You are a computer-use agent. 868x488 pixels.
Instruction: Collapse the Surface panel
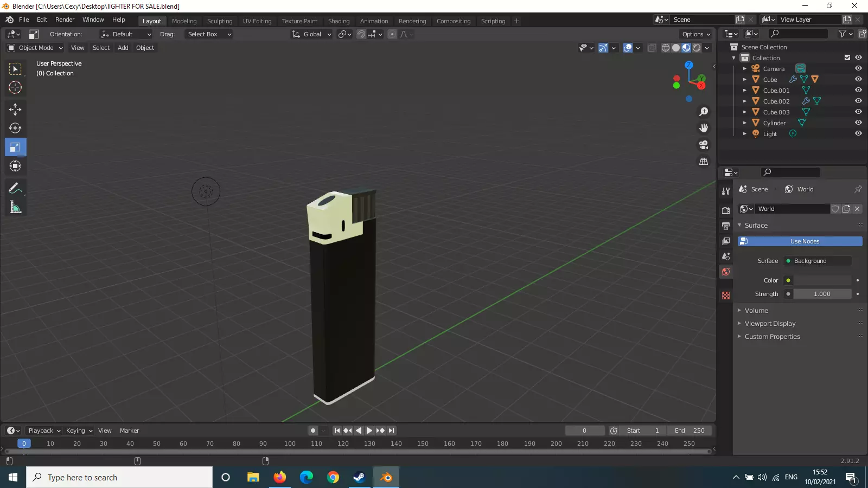click(756, 226)
